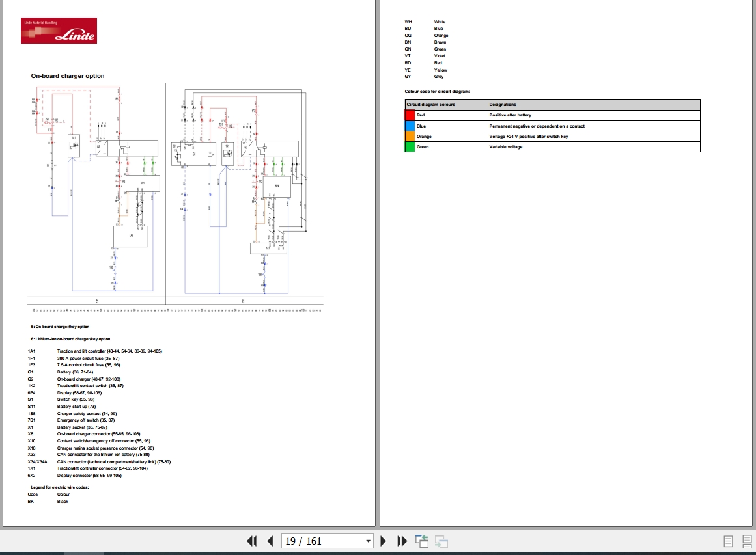Viewport: 756px width, 555px height.
Task: Jump to the first page
Action: [x=252, y=541]
